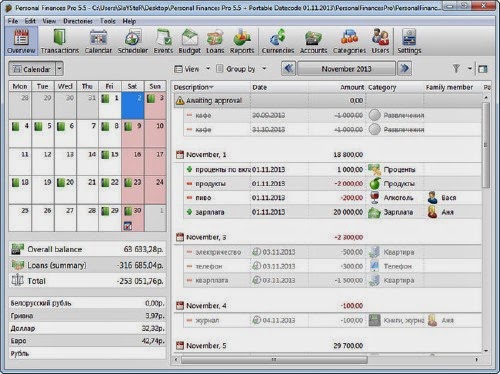Click the November, 4 group header
This screenshot has width=500, height=374.
point(327,305)
